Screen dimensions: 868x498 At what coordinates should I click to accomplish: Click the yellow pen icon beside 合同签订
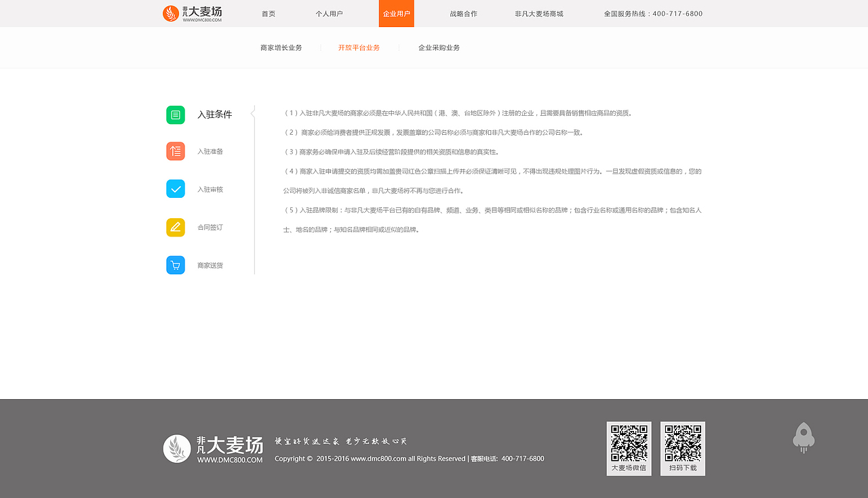175,227
